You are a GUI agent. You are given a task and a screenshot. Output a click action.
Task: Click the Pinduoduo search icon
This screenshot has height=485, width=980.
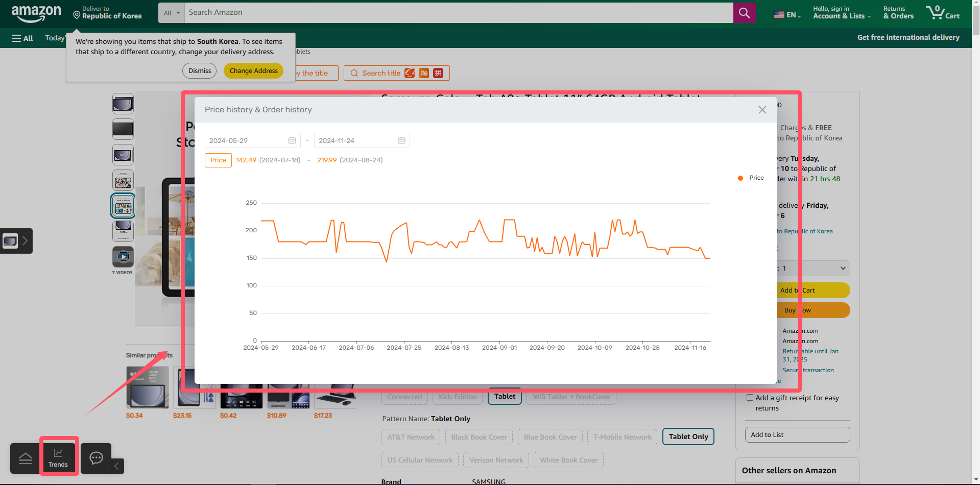[438, 73]
